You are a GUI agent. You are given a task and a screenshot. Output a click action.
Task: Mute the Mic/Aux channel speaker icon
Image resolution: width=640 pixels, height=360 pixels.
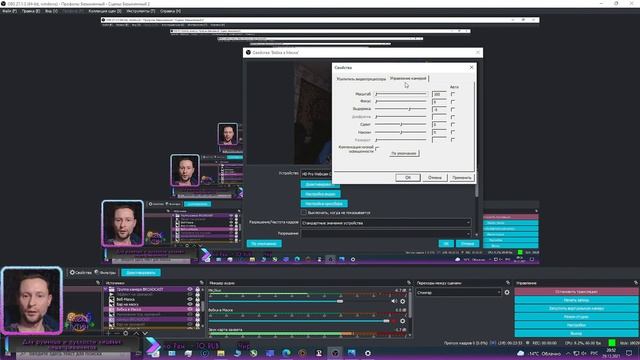point(394,301)
